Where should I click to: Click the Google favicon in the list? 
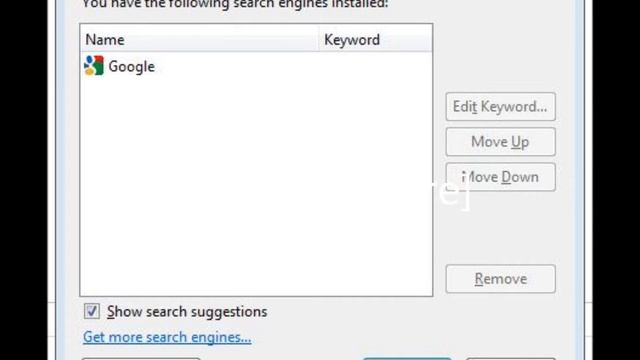tap(94, 66)
